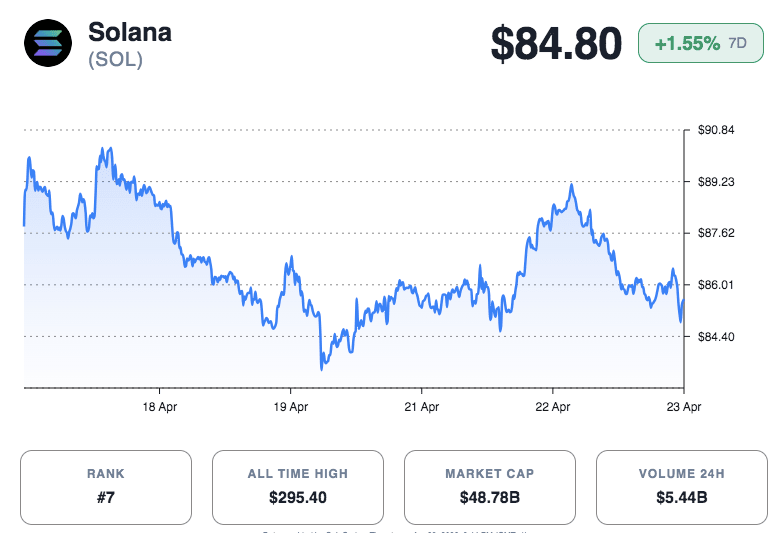Select the Volume 24H card
The image size is (782, 533).
(681, 487)
